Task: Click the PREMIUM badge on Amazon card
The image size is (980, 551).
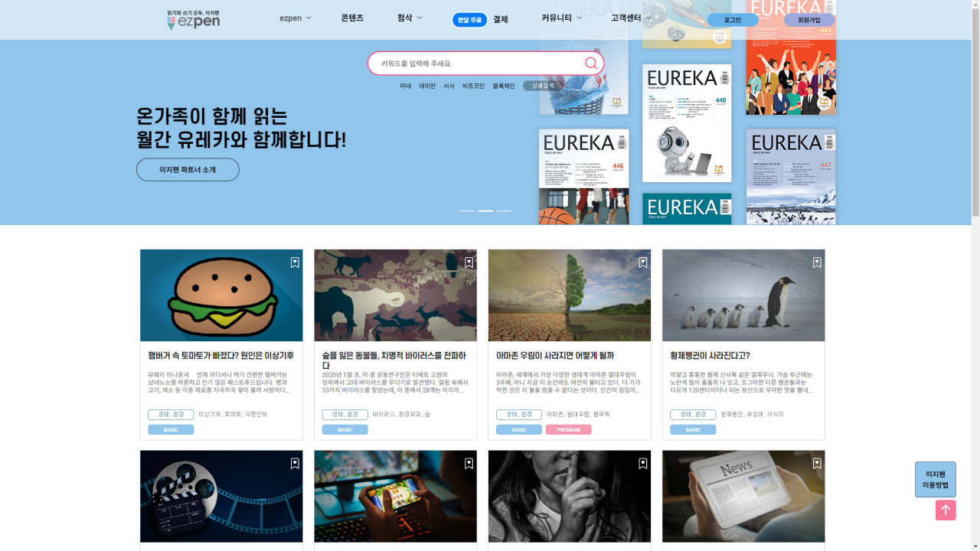Action: [568, 430]
